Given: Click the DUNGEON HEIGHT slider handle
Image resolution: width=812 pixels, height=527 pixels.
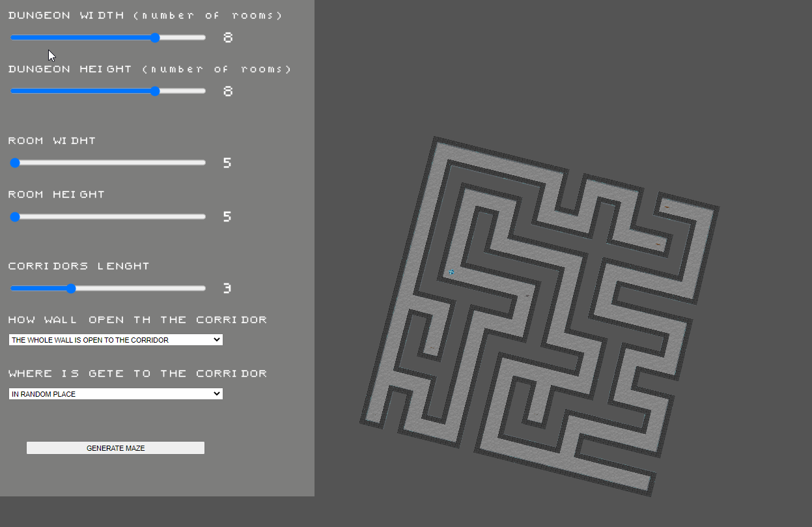Looking at the screenshot, I should coord(154,91).
